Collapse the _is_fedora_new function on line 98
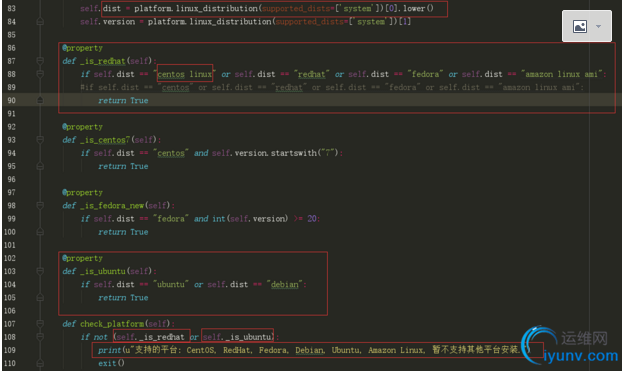Image resolution: width=624 pixels, height=372 pixels. tap(40, 205)
